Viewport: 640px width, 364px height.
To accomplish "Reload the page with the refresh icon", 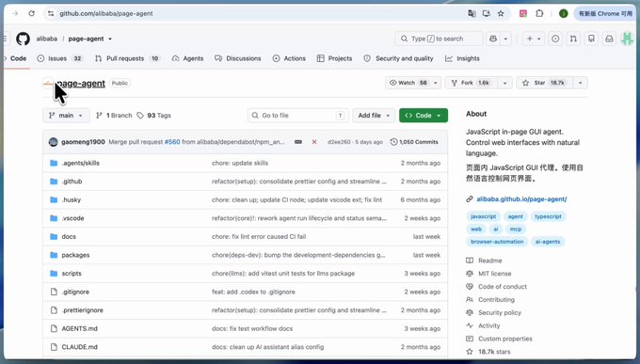I will (31, 13).
